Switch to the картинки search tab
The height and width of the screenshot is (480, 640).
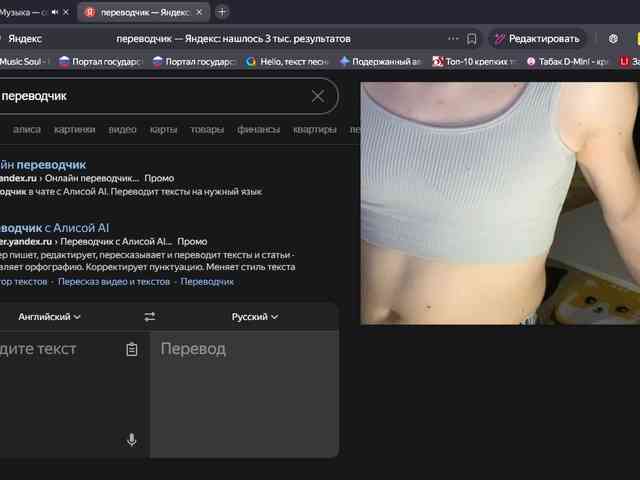click(75, 129)
